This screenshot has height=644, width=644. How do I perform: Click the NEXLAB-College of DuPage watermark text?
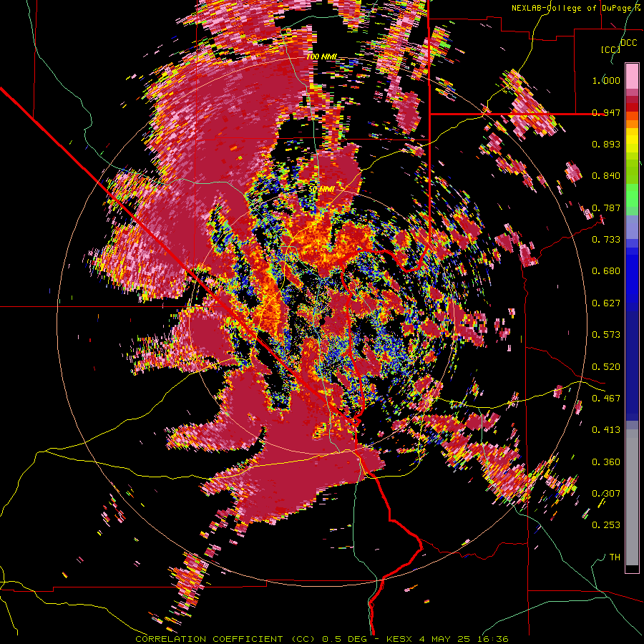coord(577,8)
